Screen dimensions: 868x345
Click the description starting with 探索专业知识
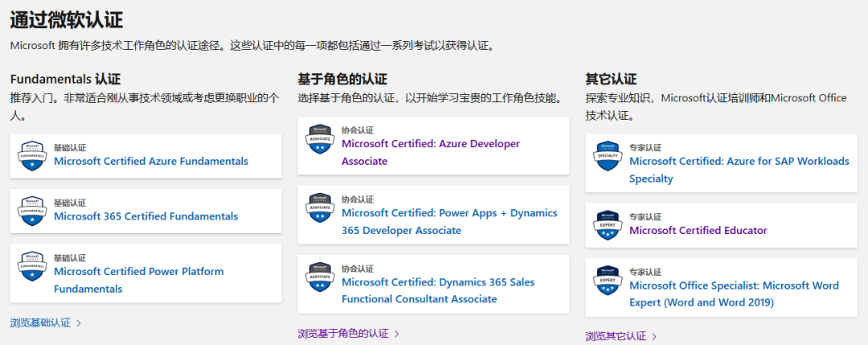click(716, 108)
